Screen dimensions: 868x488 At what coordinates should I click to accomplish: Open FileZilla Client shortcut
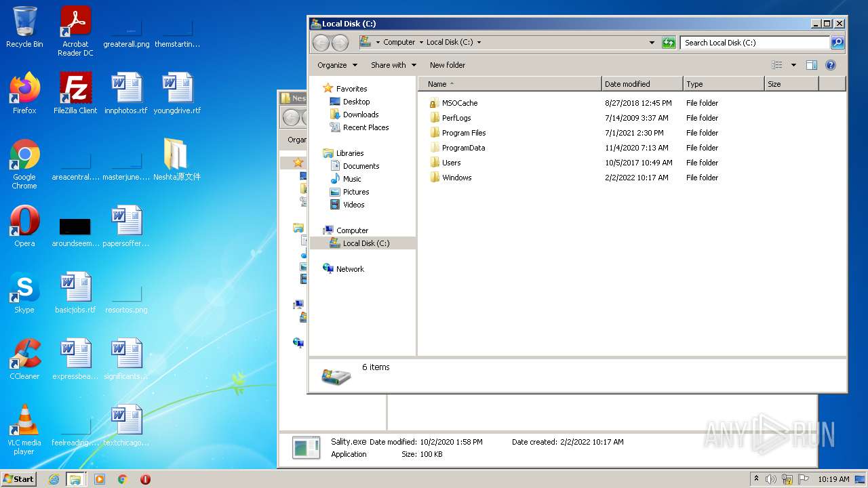(75, 93)
